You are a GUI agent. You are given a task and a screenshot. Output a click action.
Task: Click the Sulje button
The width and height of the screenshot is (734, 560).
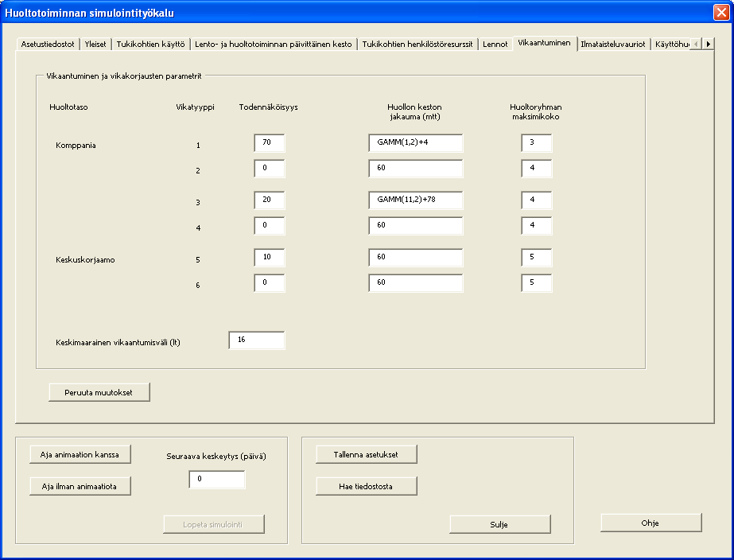[500, 524]
